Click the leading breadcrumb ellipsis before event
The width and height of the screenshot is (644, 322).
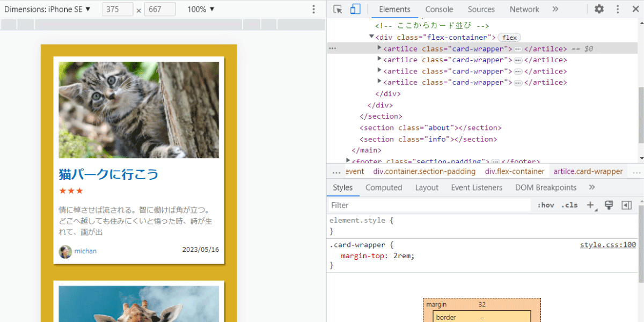coord(336,172)
